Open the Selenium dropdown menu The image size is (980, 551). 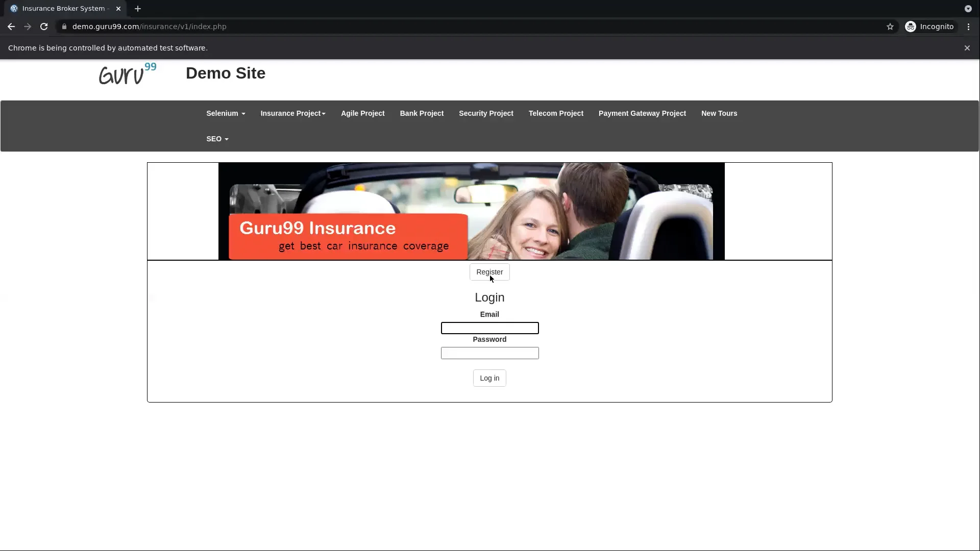[x=225, y=113]
